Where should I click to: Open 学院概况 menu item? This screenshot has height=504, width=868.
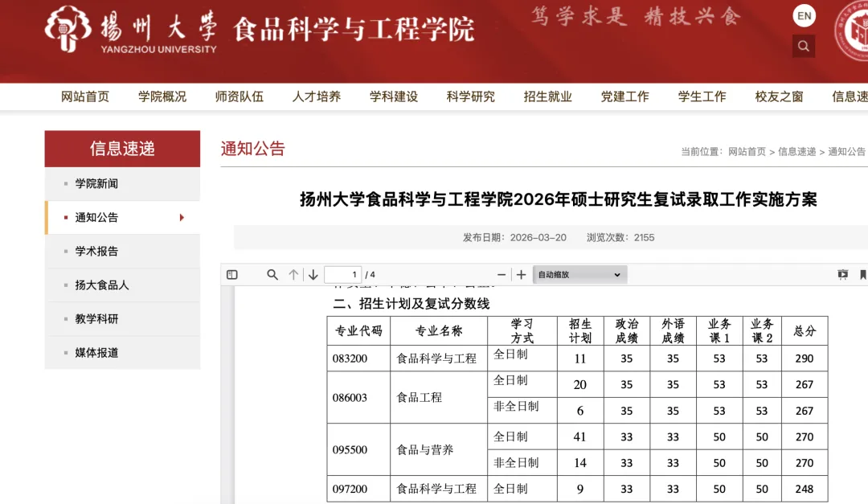coord(162,97)
